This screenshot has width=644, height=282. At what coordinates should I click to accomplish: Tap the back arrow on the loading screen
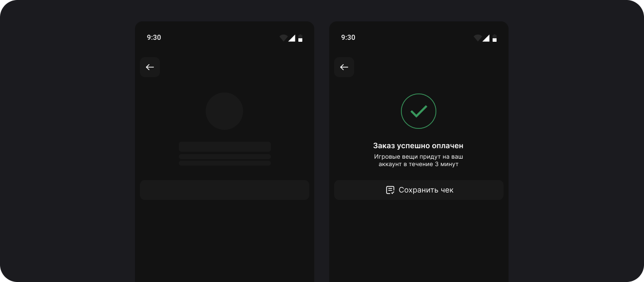(150, 67)
